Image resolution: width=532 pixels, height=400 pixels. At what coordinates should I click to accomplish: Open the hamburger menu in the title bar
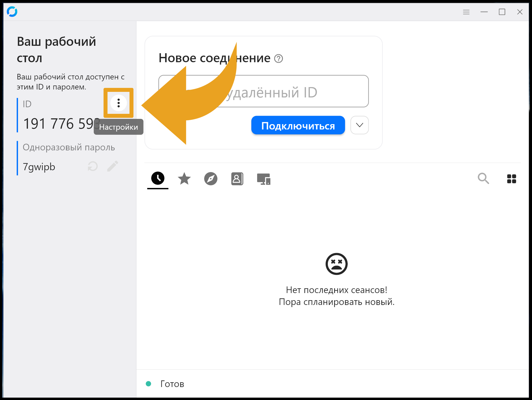[466, 12]
